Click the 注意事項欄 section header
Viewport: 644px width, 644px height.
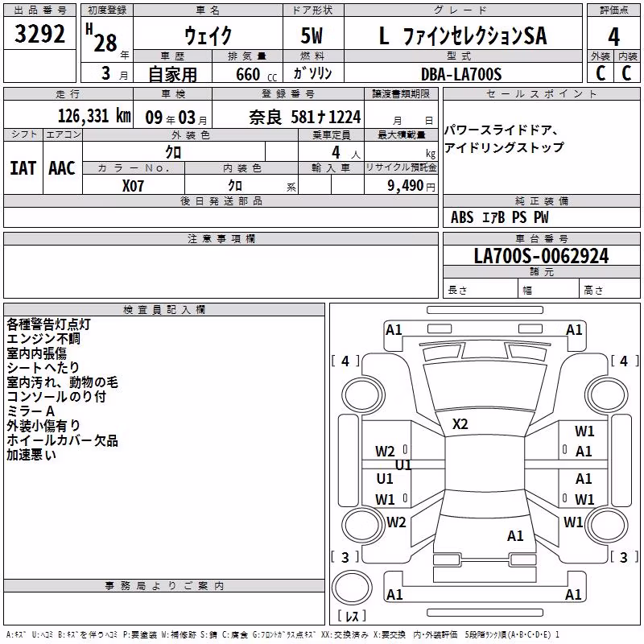click(x=221, y=238)
